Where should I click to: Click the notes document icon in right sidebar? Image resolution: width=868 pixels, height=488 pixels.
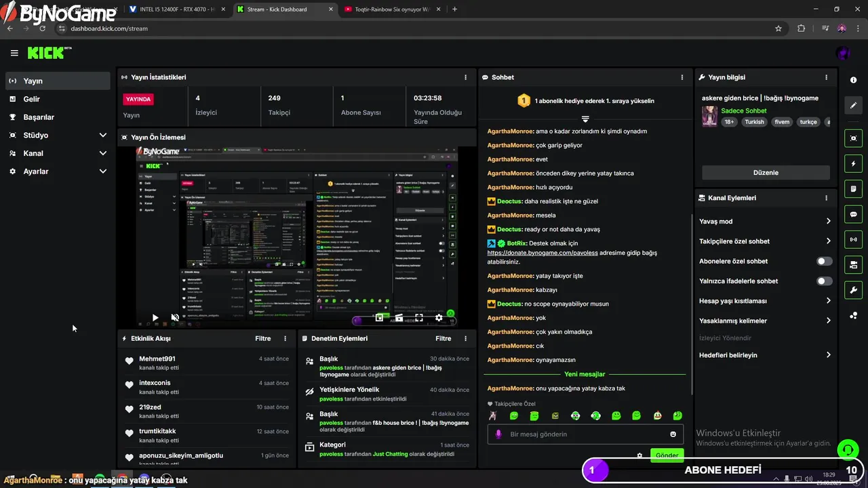[x=853, y=188]
